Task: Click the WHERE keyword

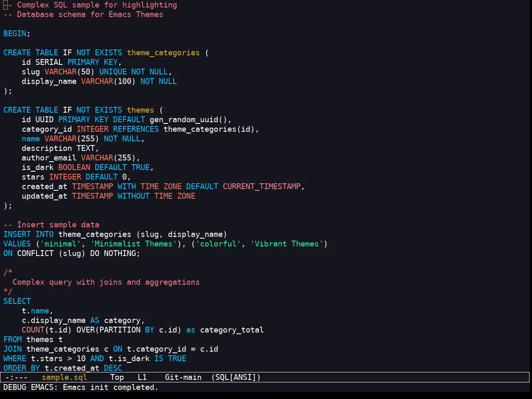Action: [x=15, y=359]
